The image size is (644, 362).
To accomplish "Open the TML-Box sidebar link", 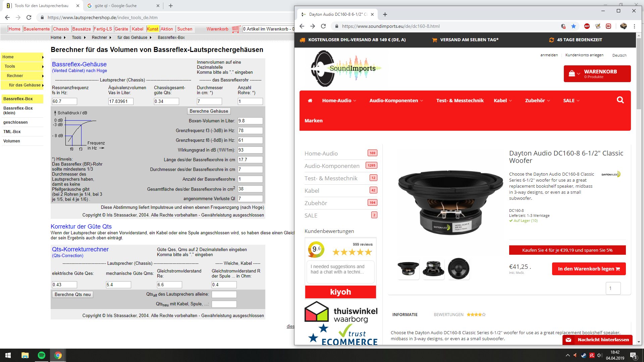I will [12, 132].
